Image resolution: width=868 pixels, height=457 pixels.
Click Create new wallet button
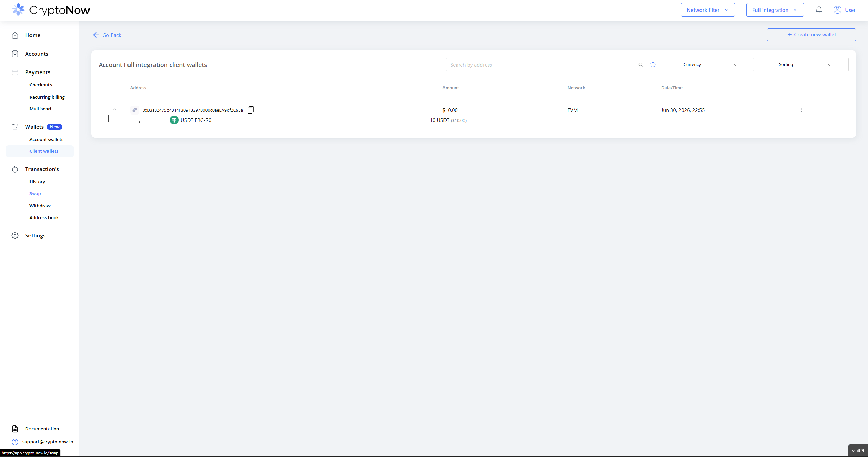811,35
